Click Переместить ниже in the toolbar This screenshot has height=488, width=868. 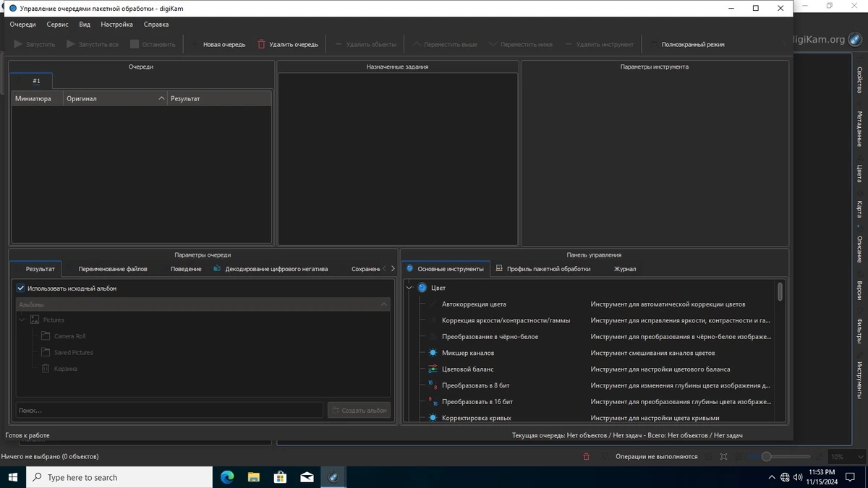(x=520, y=44)
